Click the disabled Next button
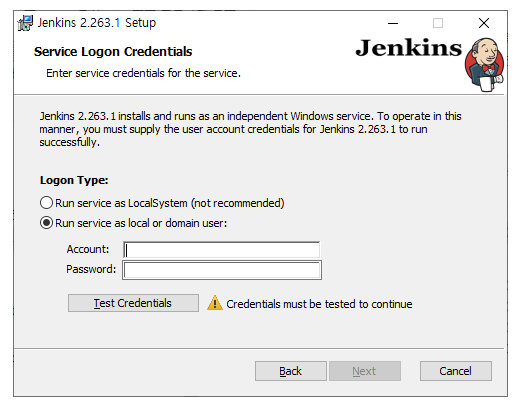The width and height of the screenshot is (524, 408). tap(365, 371)
